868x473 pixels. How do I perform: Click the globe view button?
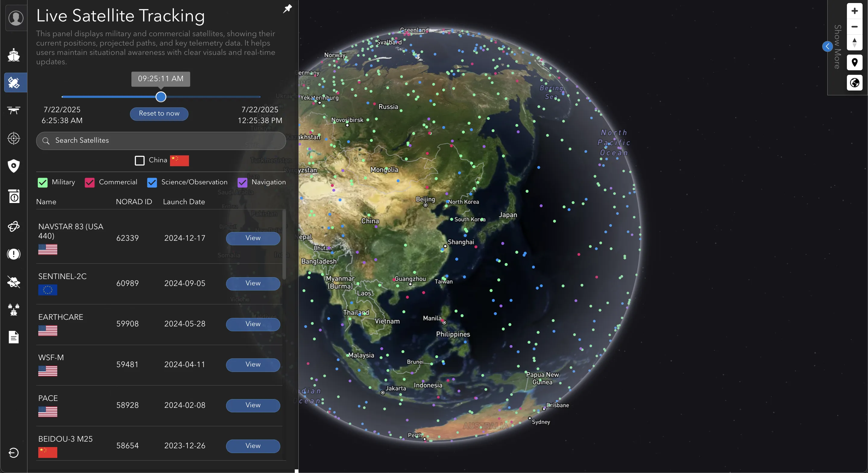(x=854, y=83)
